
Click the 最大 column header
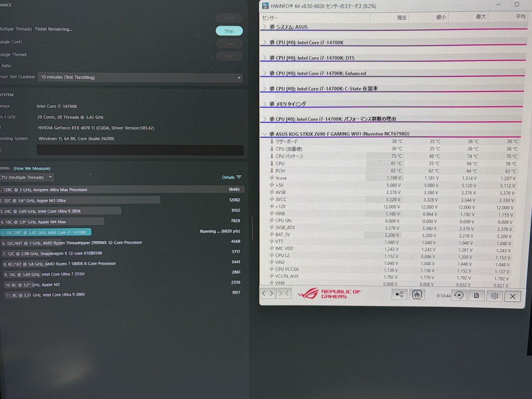tap(481, 17)
